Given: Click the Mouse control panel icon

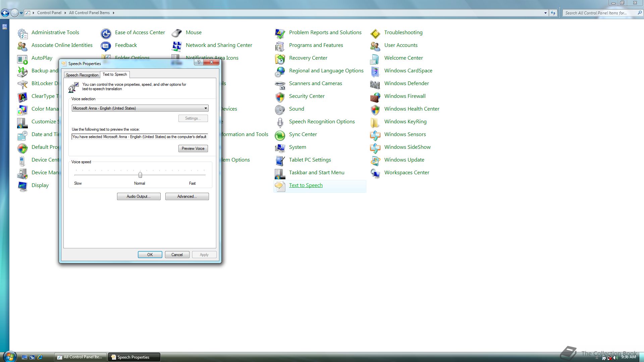Looking at the screenshot, I should [177, 33].
